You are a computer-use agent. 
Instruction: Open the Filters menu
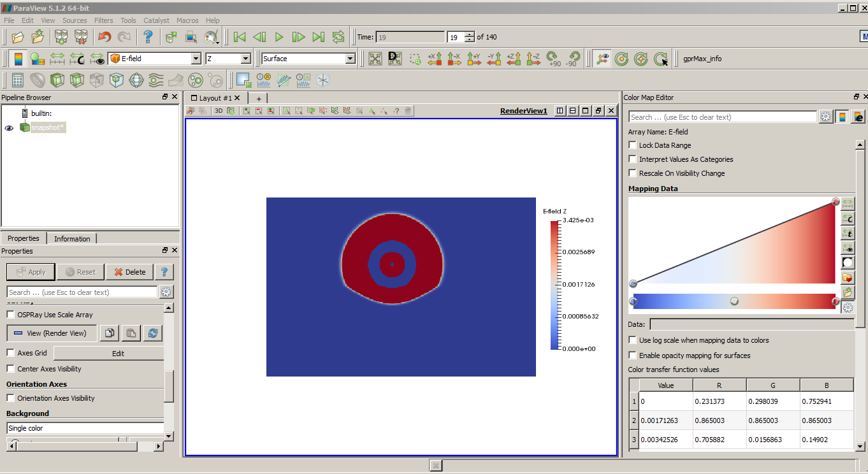tap(103, 20)
